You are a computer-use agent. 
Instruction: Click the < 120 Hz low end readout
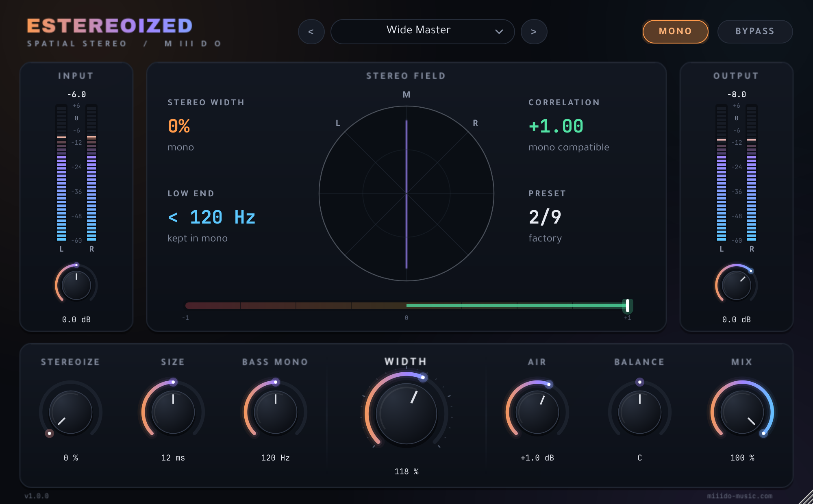pos(211,217)
